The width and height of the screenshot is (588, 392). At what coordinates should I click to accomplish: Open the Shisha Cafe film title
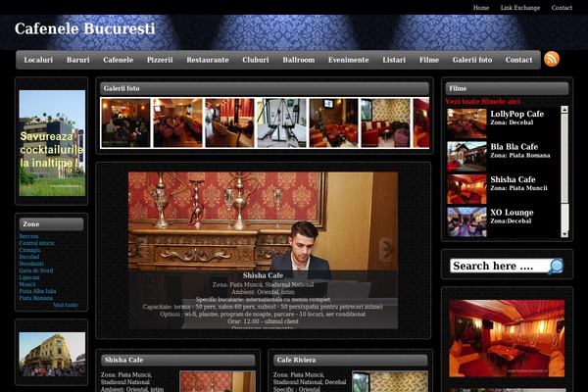[513, 179]
